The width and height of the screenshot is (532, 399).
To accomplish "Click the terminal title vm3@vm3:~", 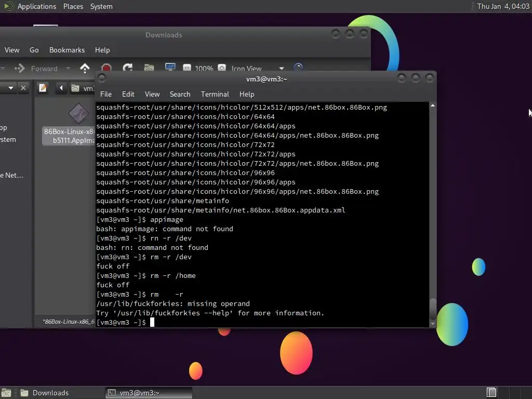I will tap(267, 79).
